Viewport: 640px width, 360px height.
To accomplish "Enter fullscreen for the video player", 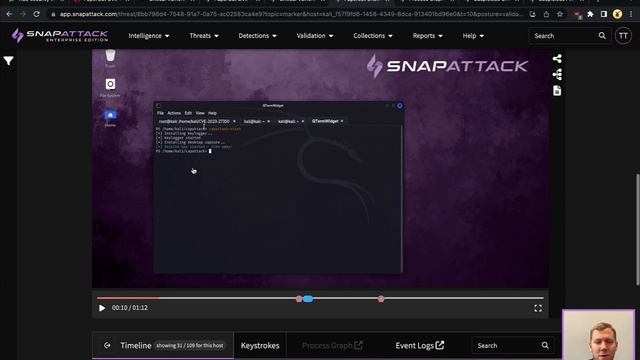I will [x=538, y=308].
